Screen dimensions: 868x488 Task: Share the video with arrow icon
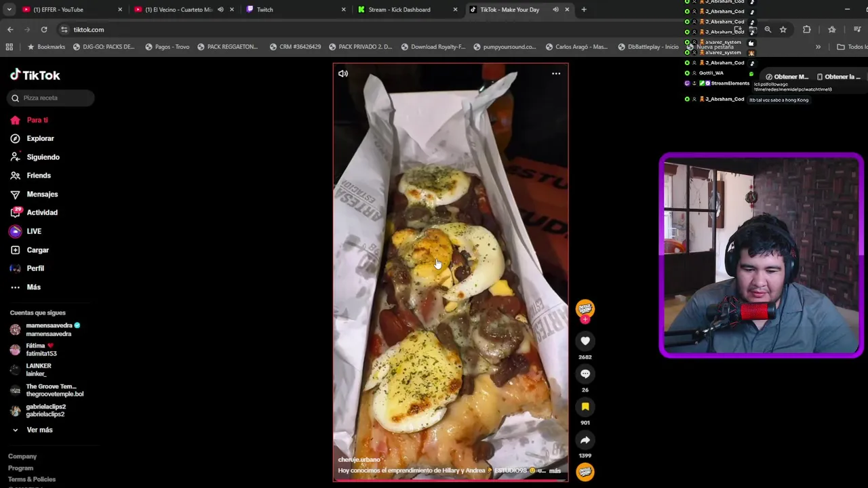585,440
